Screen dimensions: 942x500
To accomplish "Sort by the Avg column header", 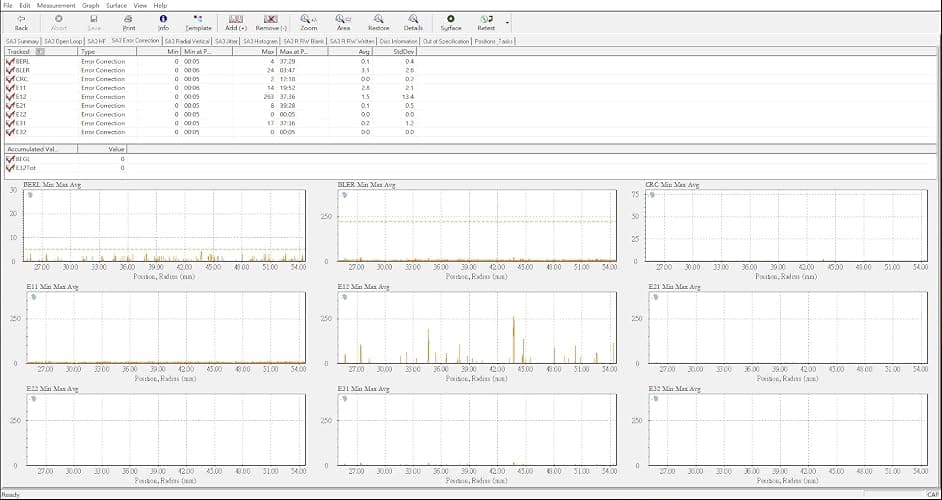I will pos(350,52).
